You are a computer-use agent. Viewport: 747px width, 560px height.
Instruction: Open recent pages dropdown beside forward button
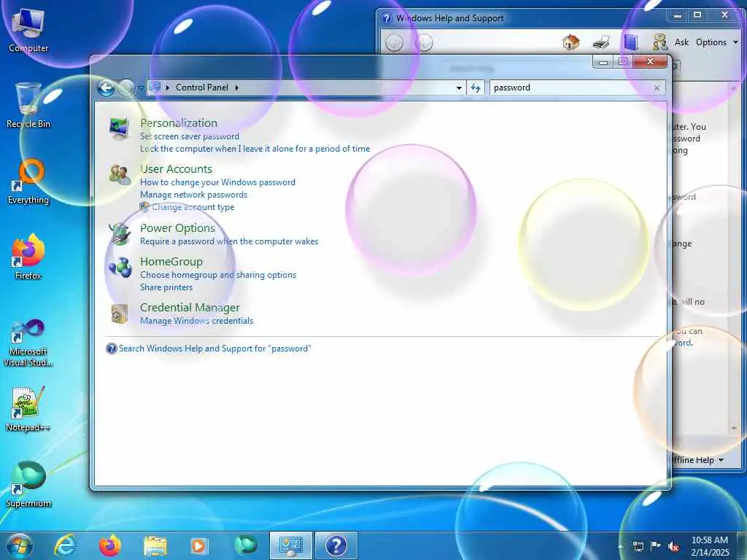141,88
